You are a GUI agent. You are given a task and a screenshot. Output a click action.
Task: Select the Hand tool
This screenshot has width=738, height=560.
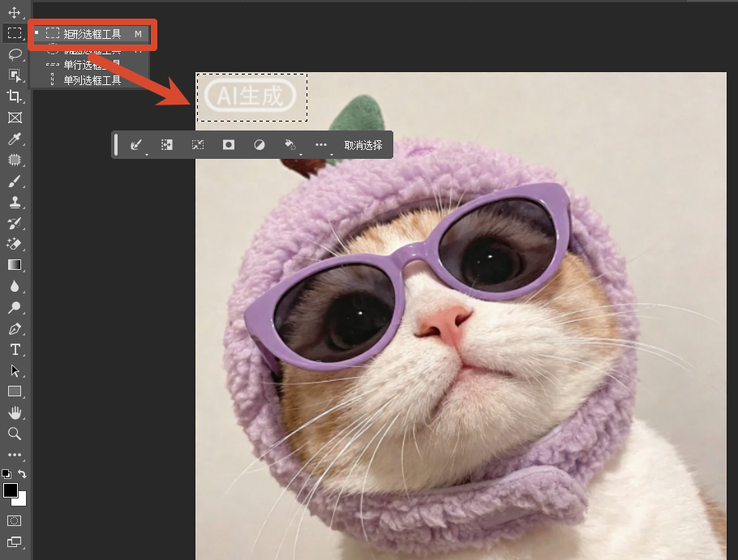pyautogui.click(x=15, y=413)
